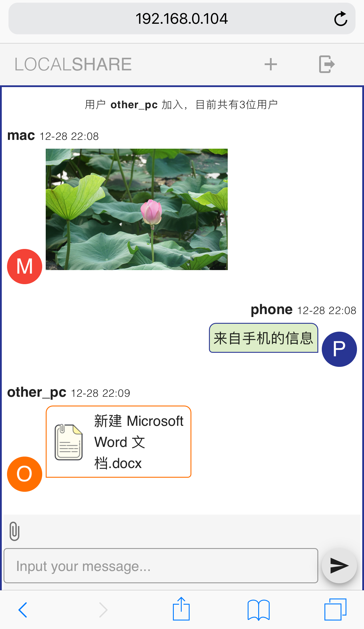Tap the plus icon in LocalShare header

click(271, 65)
